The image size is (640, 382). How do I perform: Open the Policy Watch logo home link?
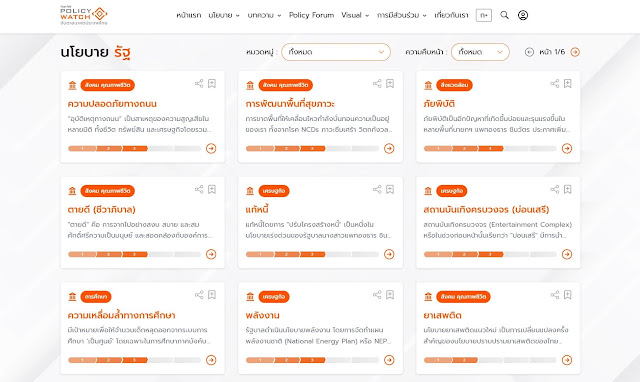[84, 15]
